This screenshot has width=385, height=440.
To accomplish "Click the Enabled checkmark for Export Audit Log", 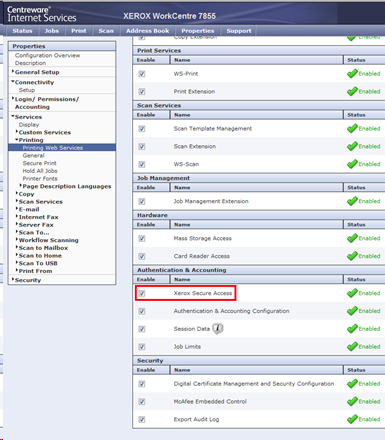I will click(x=352, y=419).
